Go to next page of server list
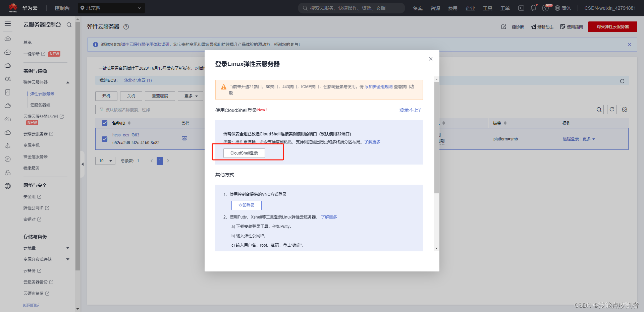Viewport: 644px width, 312px height. [x=168, y=161]
